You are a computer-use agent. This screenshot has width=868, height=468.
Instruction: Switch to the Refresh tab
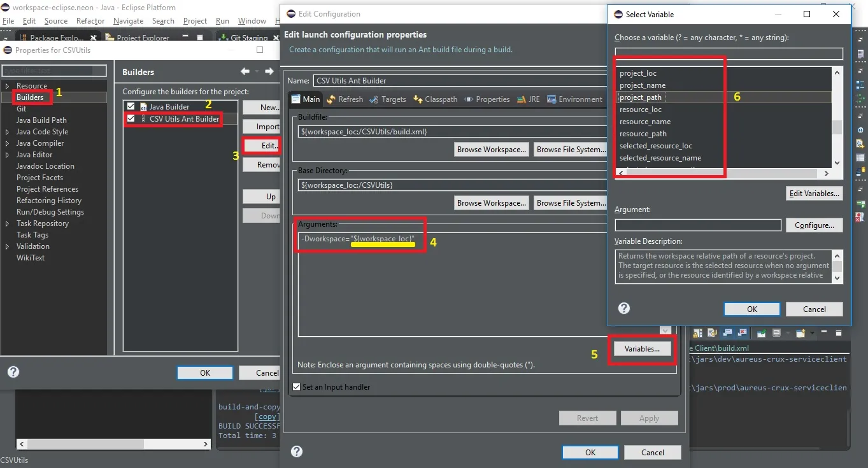click(345, 99)
